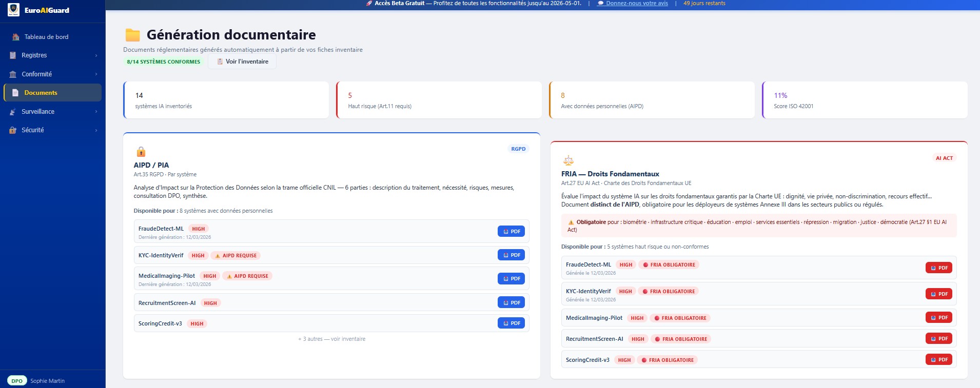Screen dimensions: 980x388
Task: Open the Conformité sidebar section
Action: pyautogui.click(x=52, y=74)
